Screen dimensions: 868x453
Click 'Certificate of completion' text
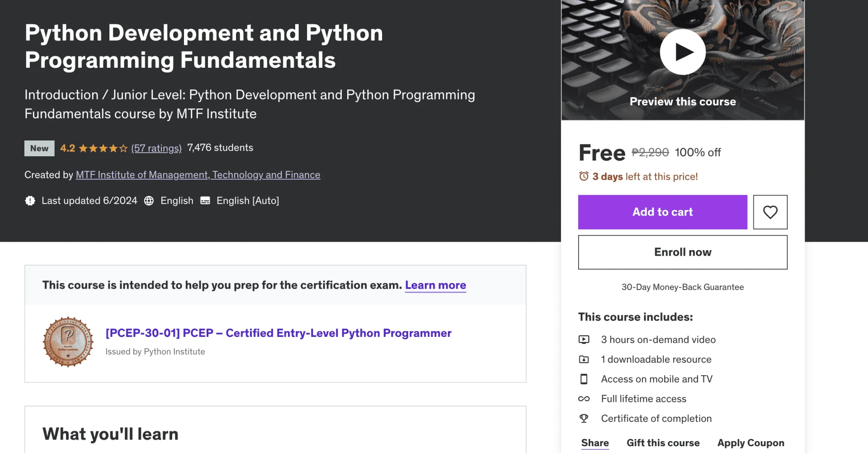click(656, 418)
